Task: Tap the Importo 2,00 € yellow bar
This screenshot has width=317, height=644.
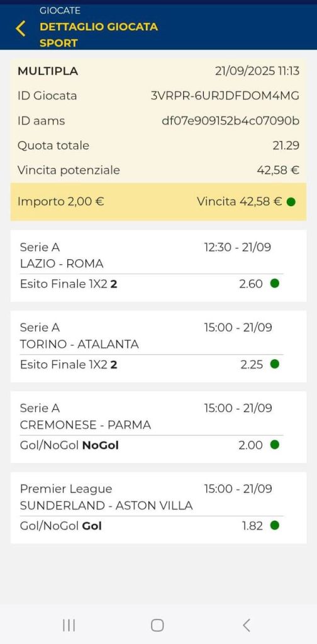Action: [158, 202]
